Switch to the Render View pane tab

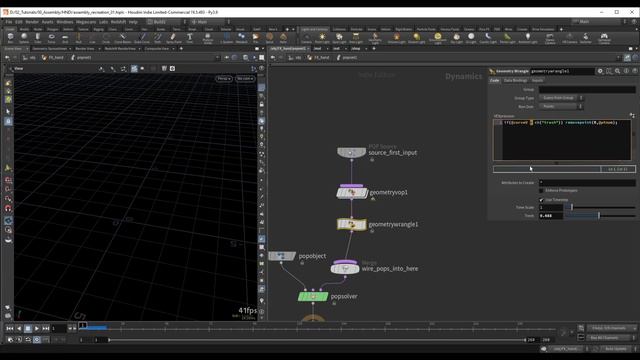pyautogui.click(x=84, y=49)
